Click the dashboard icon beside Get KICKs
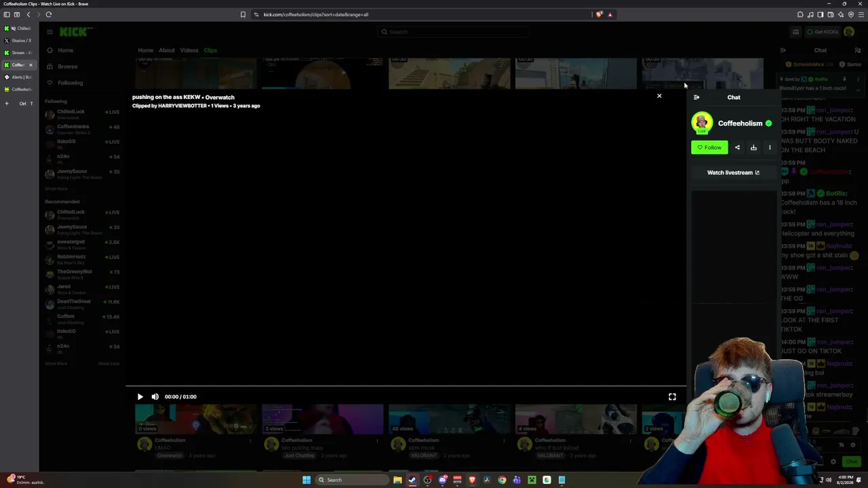The height and width of the screenshot is (488, 868). [796, 32]
